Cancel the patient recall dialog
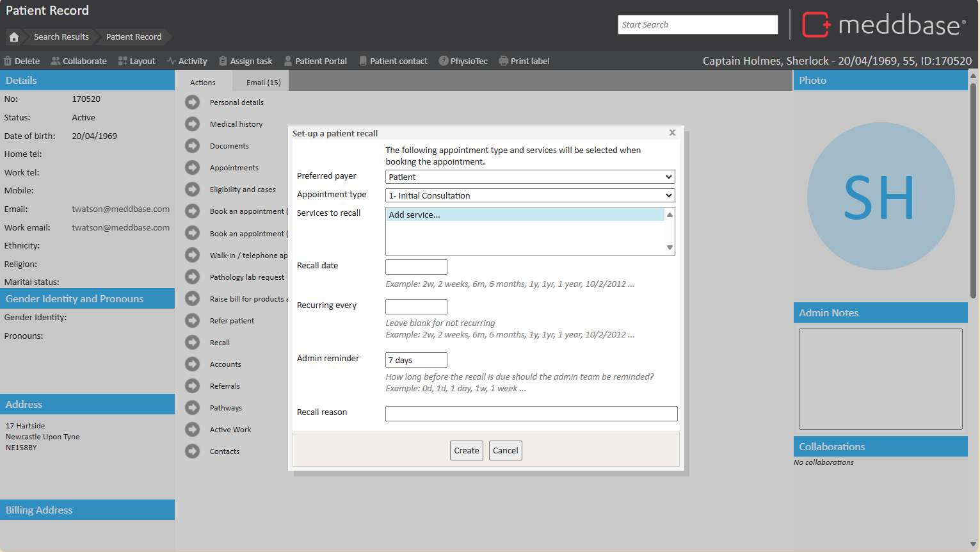980x552 pixels. pos(505,451)
